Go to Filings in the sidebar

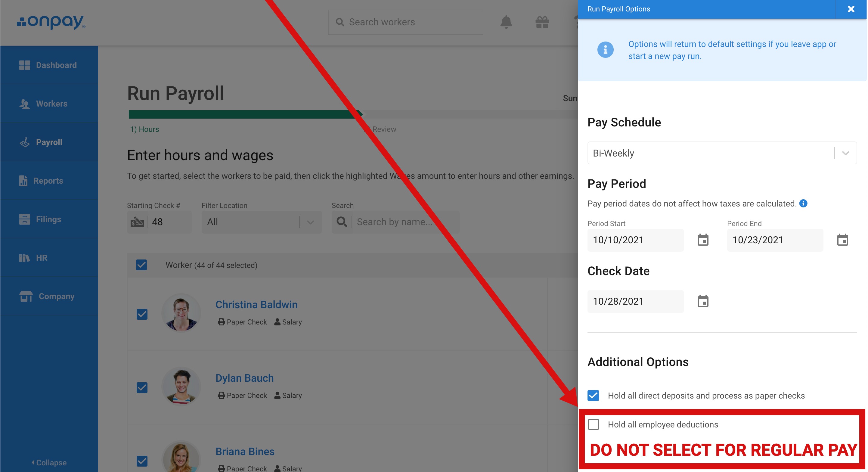(48, 219)
